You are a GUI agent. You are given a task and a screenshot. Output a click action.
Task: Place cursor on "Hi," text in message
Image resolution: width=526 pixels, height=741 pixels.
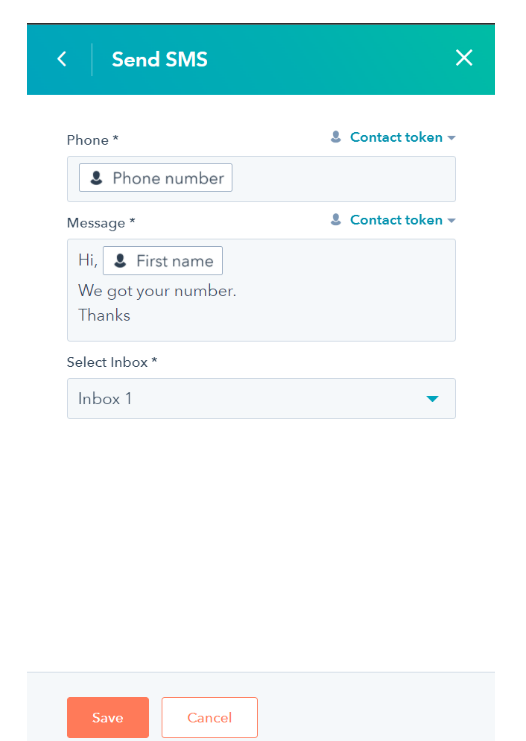click(88, 260)
